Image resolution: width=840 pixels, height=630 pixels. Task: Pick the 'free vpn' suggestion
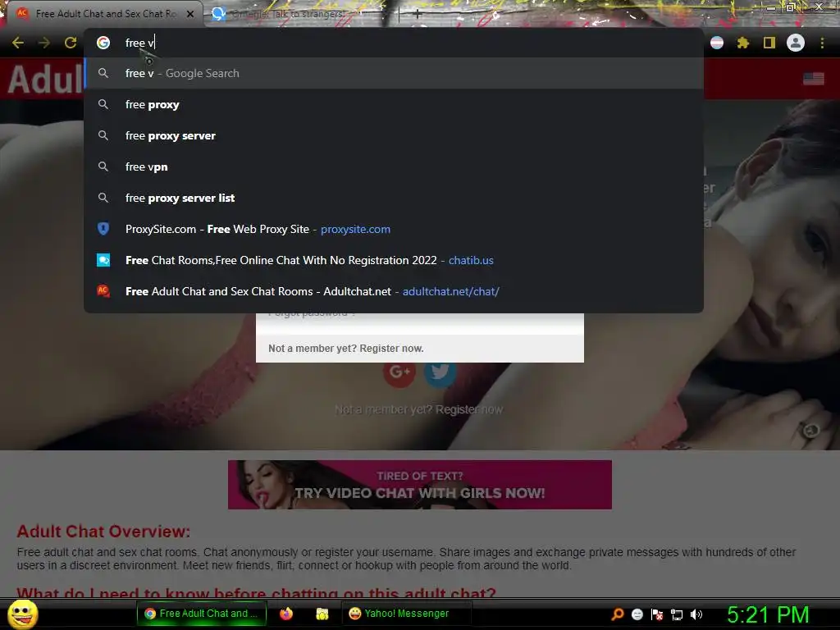pyautogui.click(x=394, y=167)
